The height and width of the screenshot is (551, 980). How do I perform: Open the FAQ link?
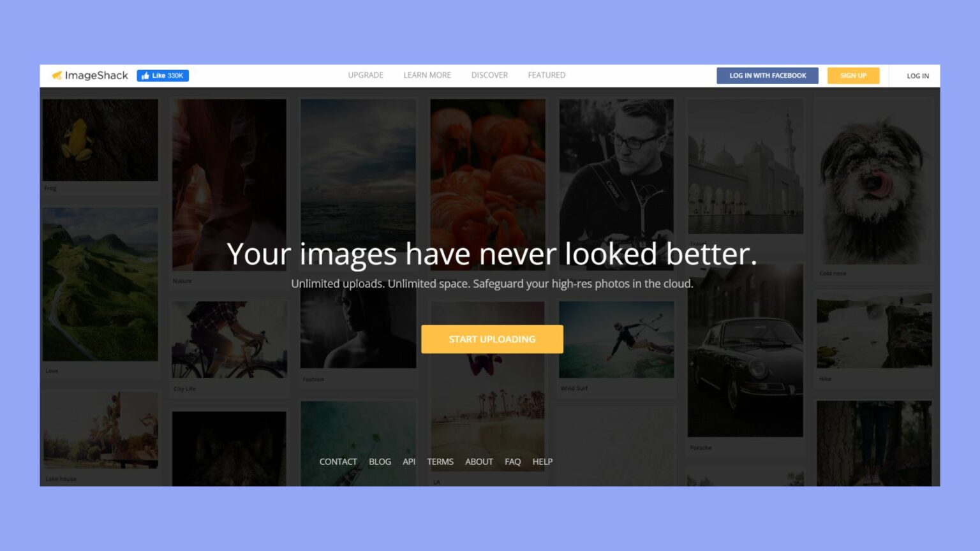(x=513, y=461)
